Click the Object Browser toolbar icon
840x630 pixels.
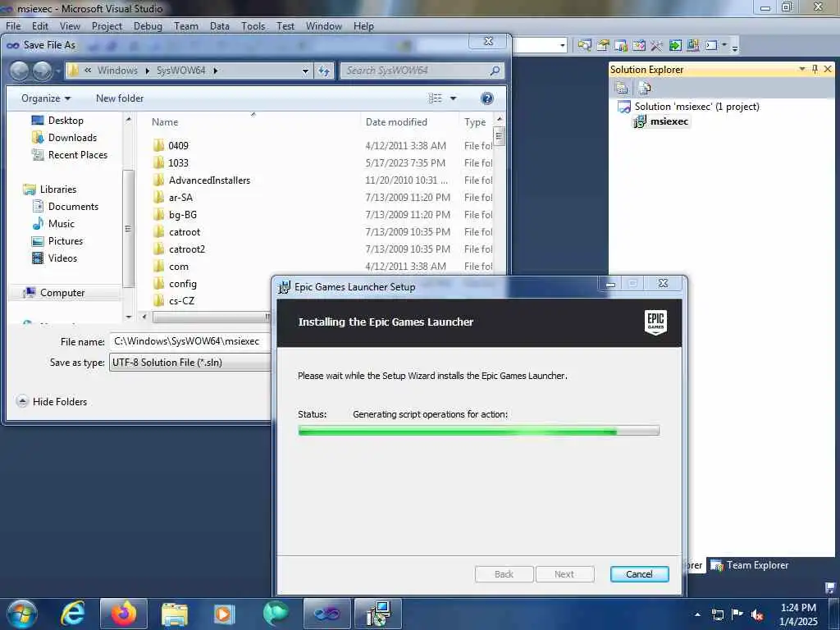pyautogui.click(x=621, y=46)
